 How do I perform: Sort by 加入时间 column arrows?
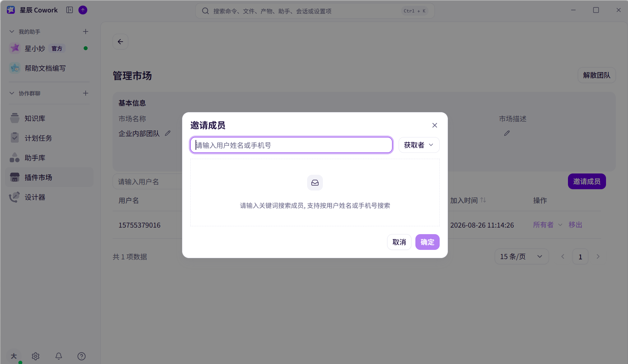click(x=483, y=200)
